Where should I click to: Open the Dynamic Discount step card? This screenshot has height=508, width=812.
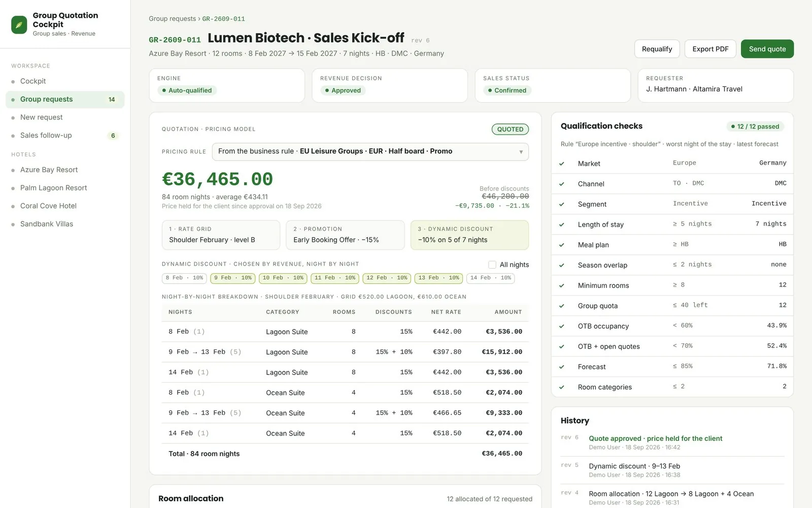coord(469,235)
